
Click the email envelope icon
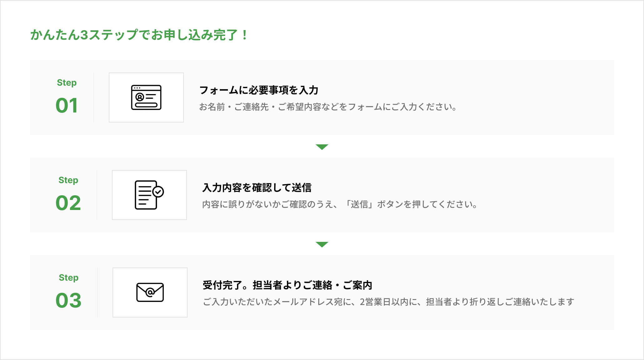150,292
